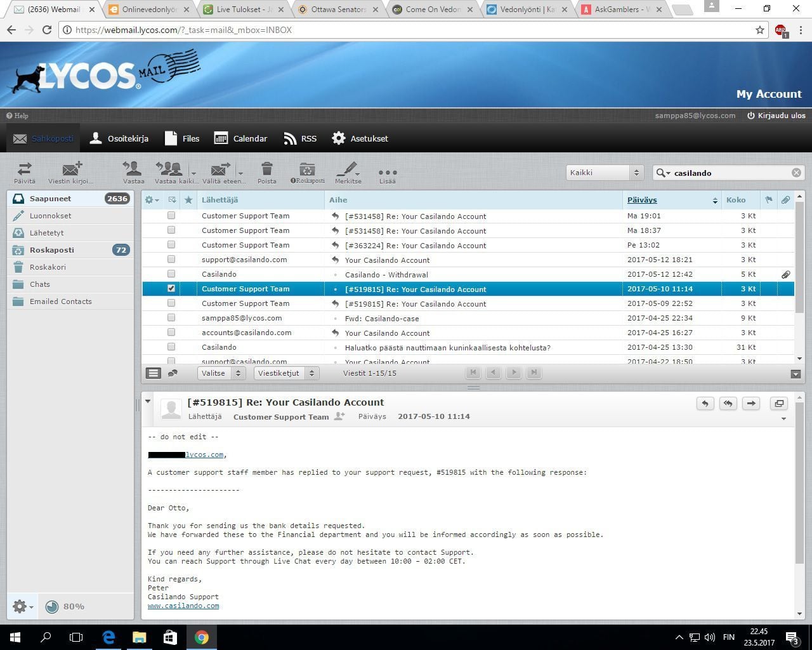The width and height of the screenshot is (812, 650).
Task: Open the Windows notification center
Action: click(793, 637)
